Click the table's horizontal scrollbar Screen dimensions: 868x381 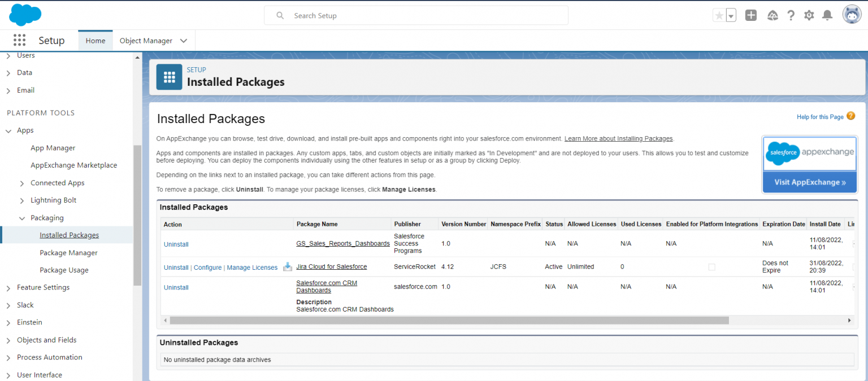pyautogui.click(x=449, y=321)
